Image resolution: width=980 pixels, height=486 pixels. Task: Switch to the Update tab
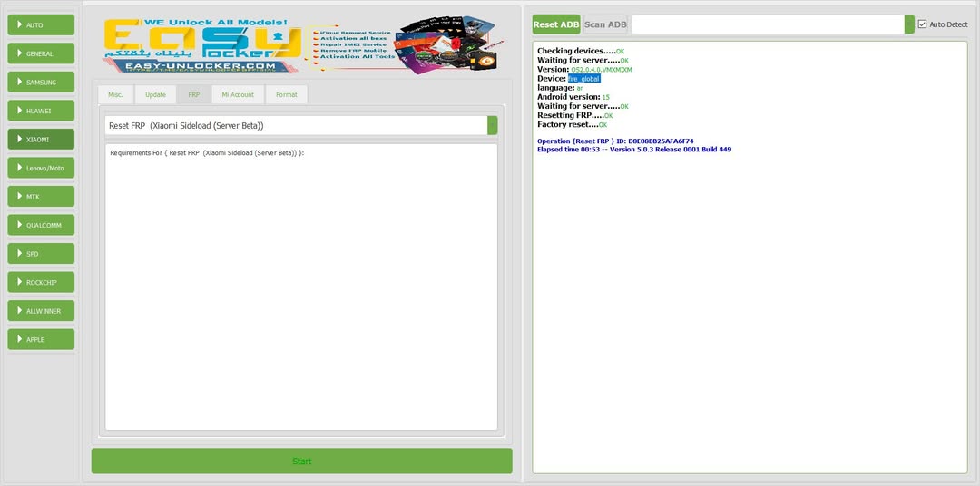click(x=156, y=95)
